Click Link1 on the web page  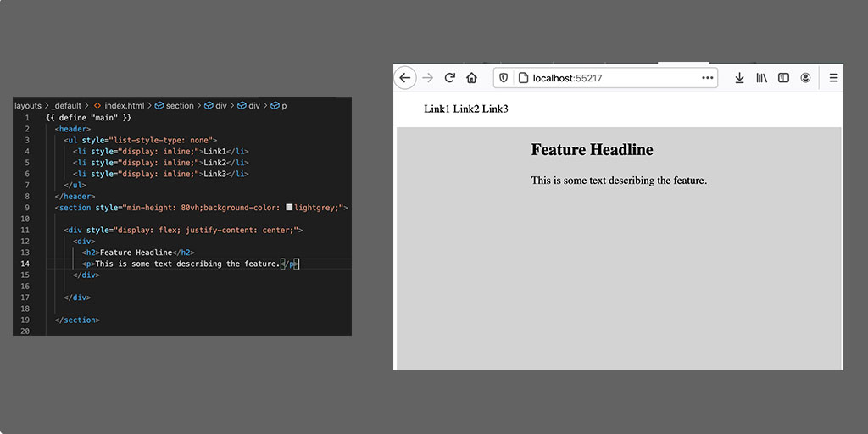pos(437,109)
